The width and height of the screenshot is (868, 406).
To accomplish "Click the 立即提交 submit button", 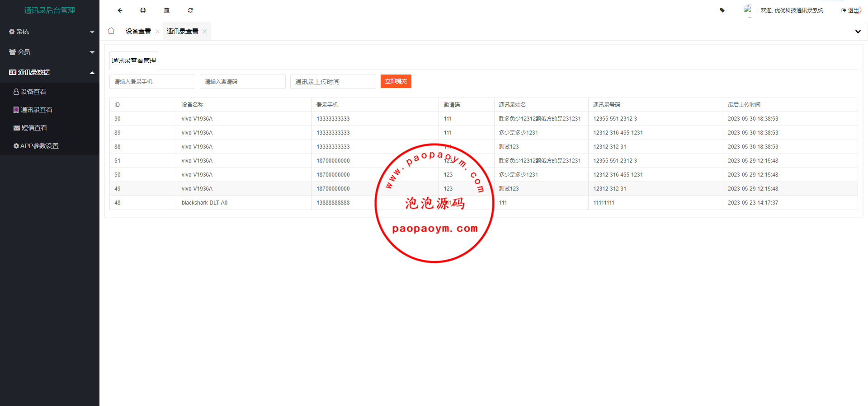I will click(396, 81).
